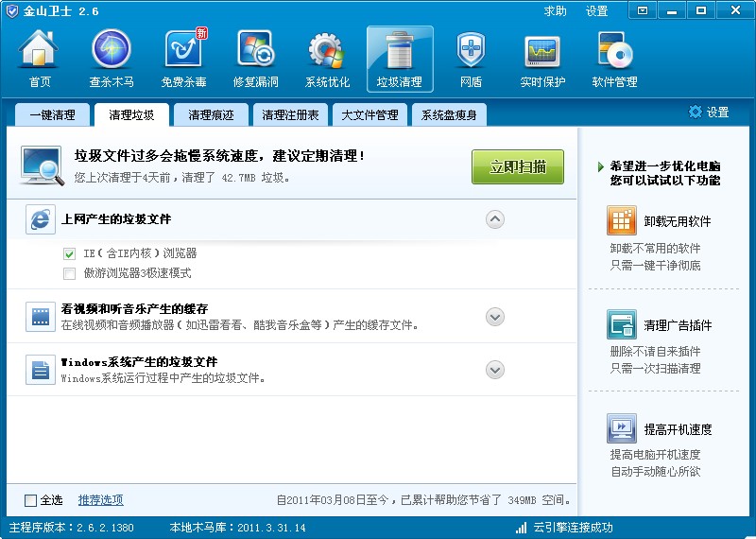Click the 云引擎连接成功 status text

tap(573, 528)
